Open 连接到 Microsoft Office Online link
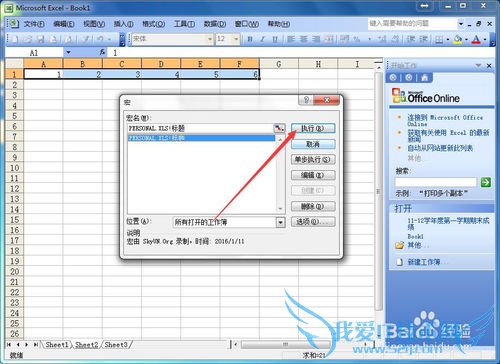The height and width of the screenshot is (364, 500). [445, 120]
